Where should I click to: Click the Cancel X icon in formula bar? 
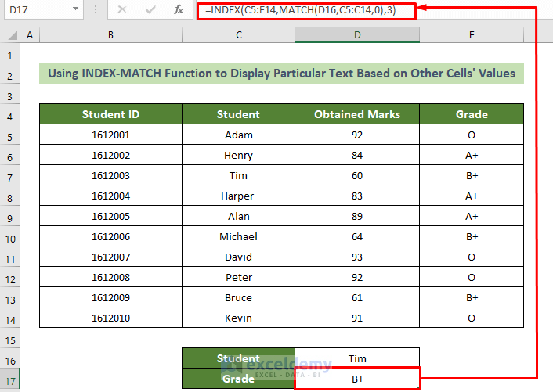tap(123, 9)
